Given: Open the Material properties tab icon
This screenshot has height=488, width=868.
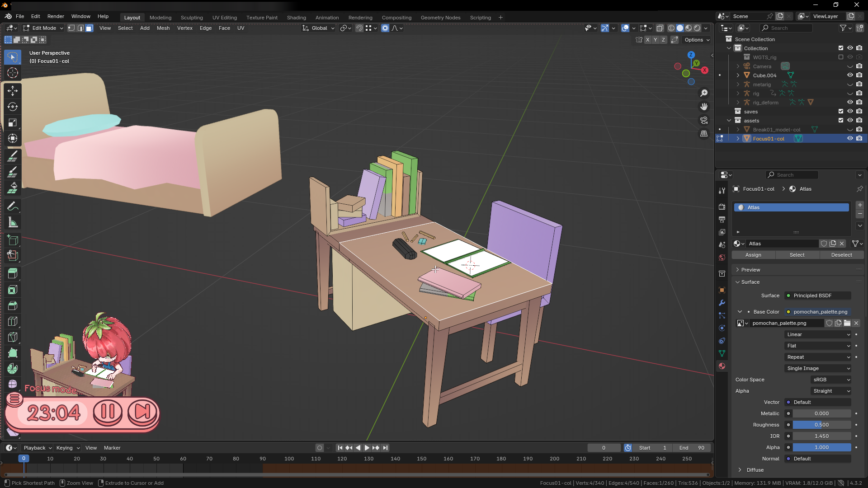Looking at the screenshot, I should pyautogui.click(x=722, y=366).
